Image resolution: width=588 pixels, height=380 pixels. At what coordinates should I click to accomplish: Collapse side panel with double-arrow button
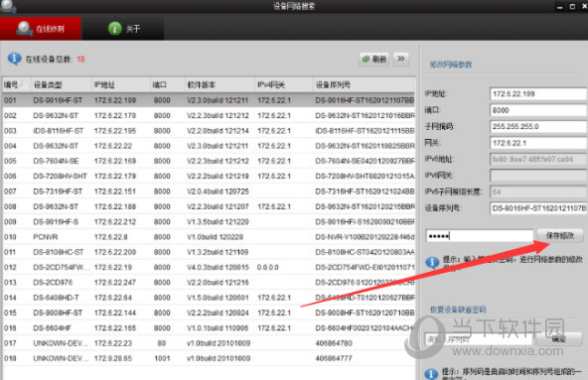click(x=401, y=59)
